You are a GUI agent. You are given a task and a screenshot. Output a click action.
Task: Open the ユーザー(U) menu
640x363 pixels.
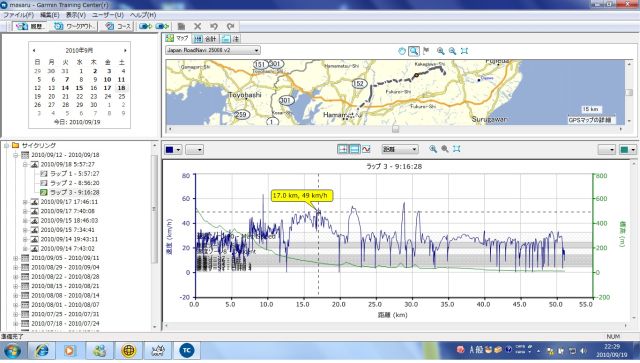coord(108,15)
